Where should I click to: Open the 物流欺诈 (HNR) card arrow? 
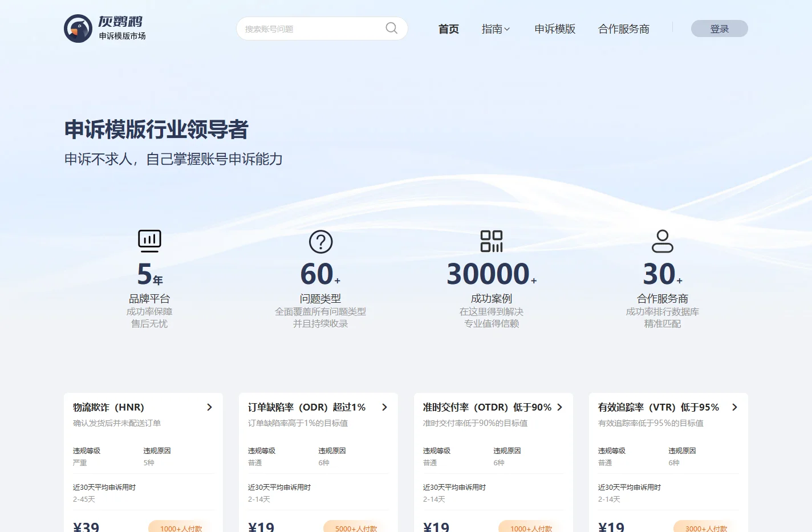click(x=209, y=407)
